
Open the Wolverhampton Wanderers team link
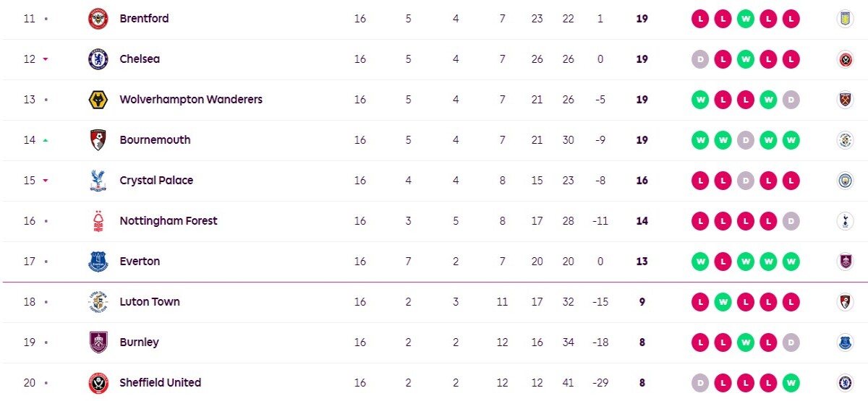191,100
